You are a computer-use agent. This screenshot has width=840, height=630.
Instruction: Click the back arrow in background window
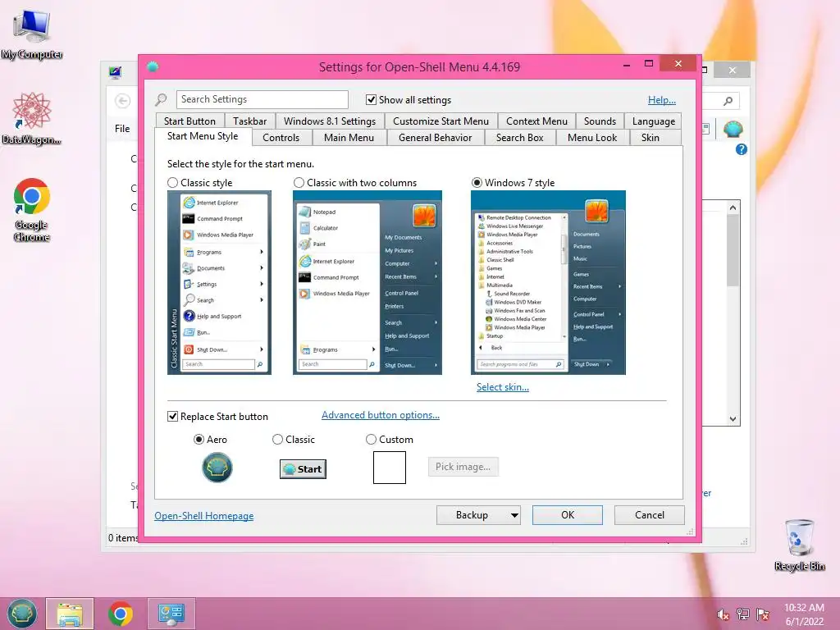[x=123, y=100]
